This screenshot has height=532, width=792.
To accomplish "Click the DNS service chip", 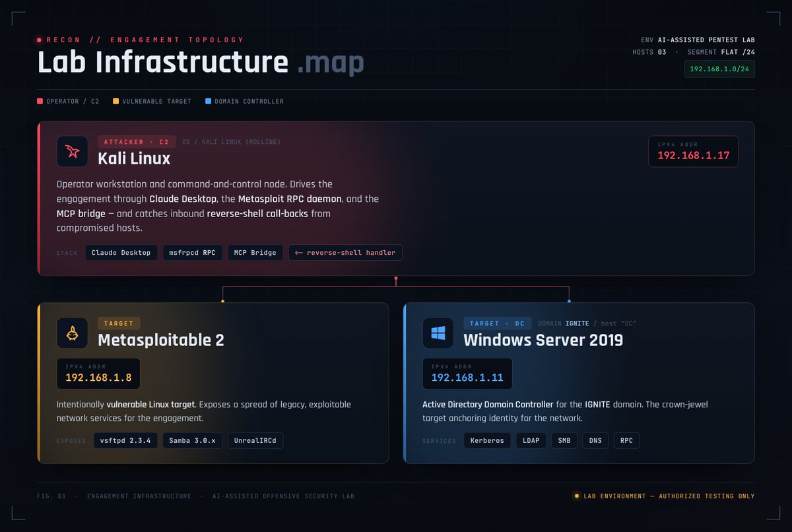I will click(x=595, y=441).
